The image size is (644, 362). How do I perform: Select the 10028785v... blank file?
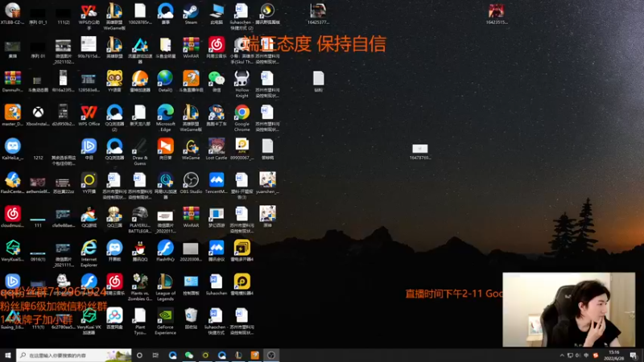pos(139,14)
